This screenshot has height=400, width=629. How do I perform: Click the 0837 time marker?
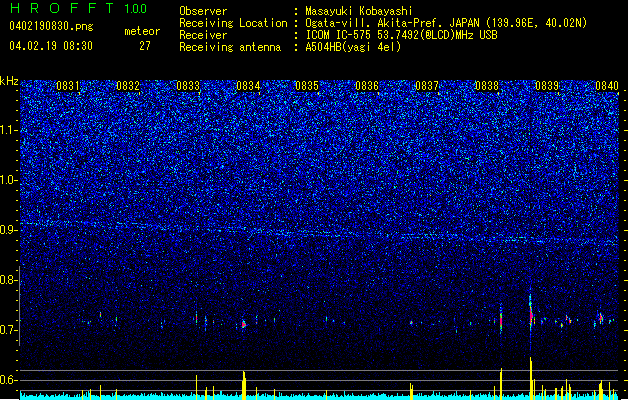pyautogui.click(x=427, y=86)
